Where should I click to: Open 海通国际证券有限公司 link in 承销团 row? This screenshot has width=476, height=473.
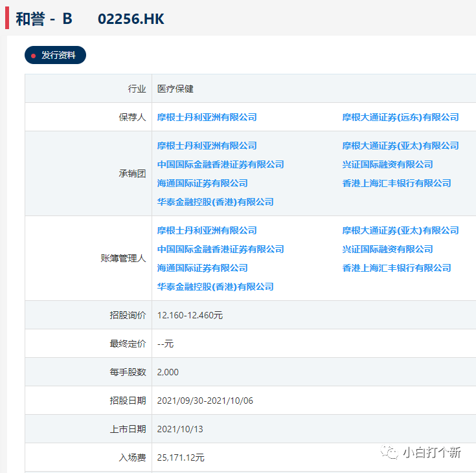click(203, 183)
